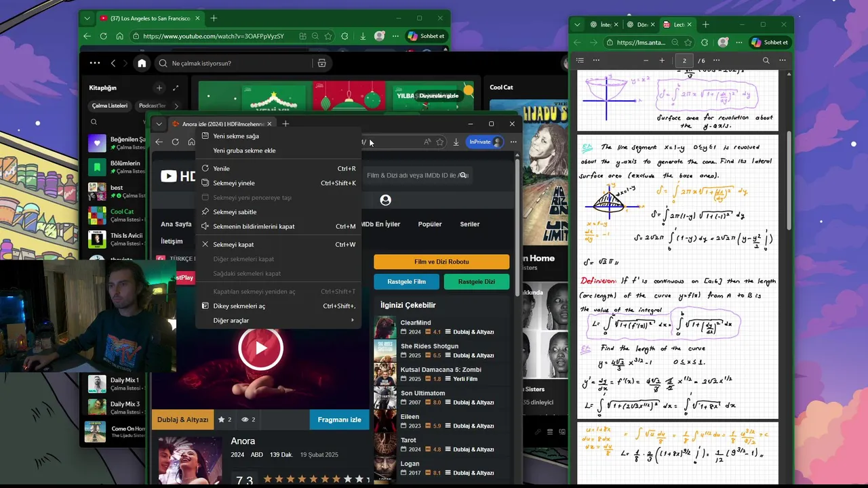Open the Popüler navigation item
This screenshot has height=488, width=868.
point(430,224)
